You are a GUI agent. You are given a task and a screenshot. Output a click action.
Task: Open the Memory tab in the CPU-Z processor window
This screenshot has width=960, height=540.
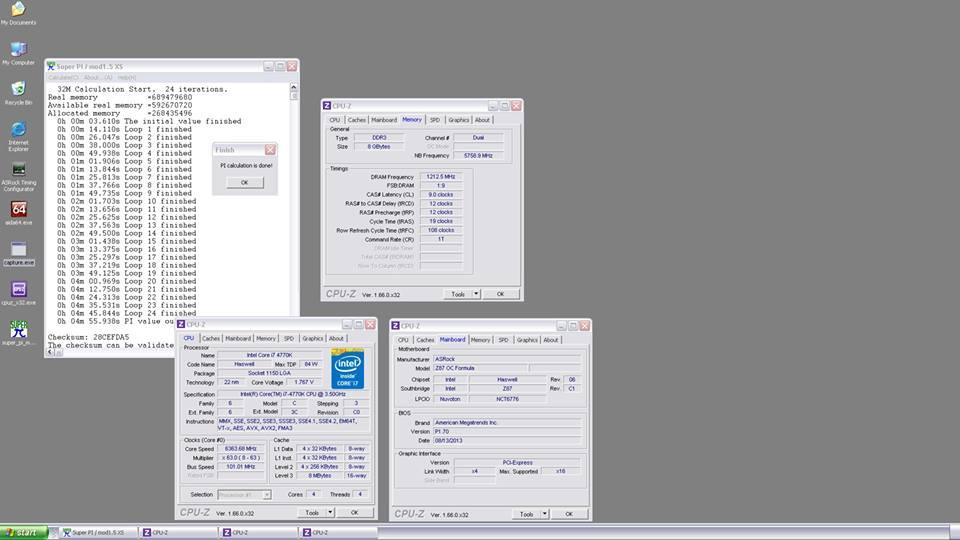tap(266, 339)
